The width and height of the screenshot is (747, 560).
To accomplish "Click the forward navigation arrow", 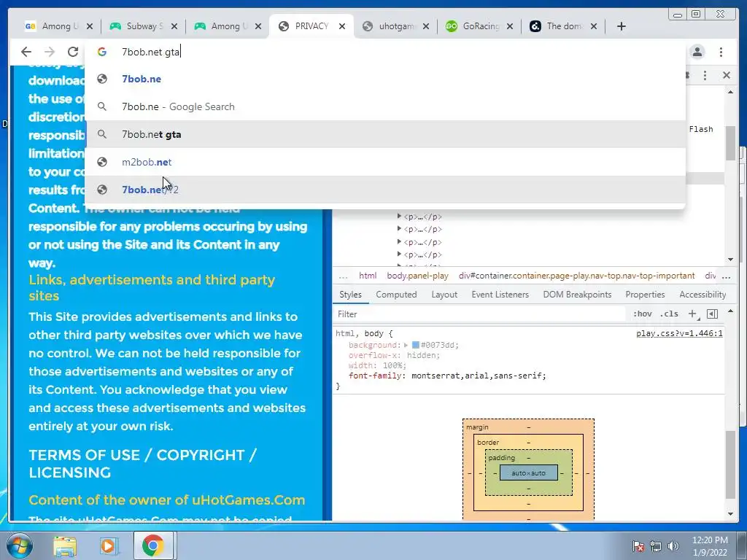I will (x=50, y=52).
